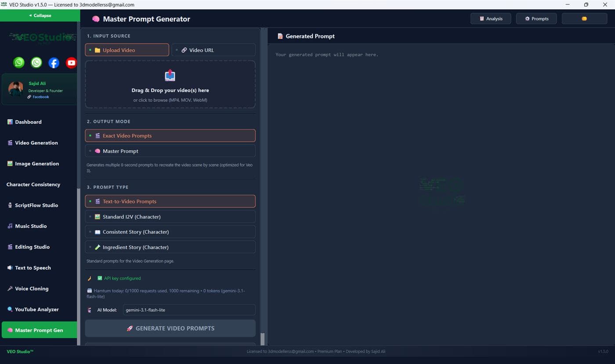This screenshot has height=364, width=615.
Task: Click the upload icon in the drop zone
Action: click(x=170, y=76)
